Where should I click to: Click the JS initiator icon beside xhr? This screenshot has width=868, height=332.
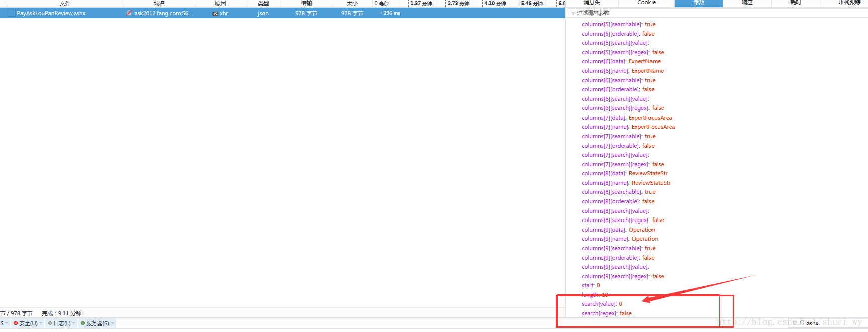[215, 14]
